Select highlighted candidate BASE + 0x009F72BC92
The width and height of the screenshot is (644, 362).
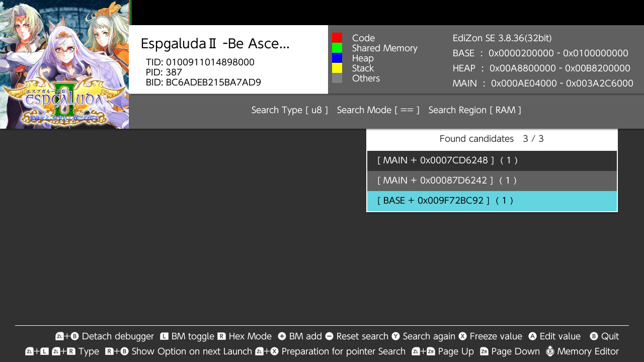(x=492, y=201)
